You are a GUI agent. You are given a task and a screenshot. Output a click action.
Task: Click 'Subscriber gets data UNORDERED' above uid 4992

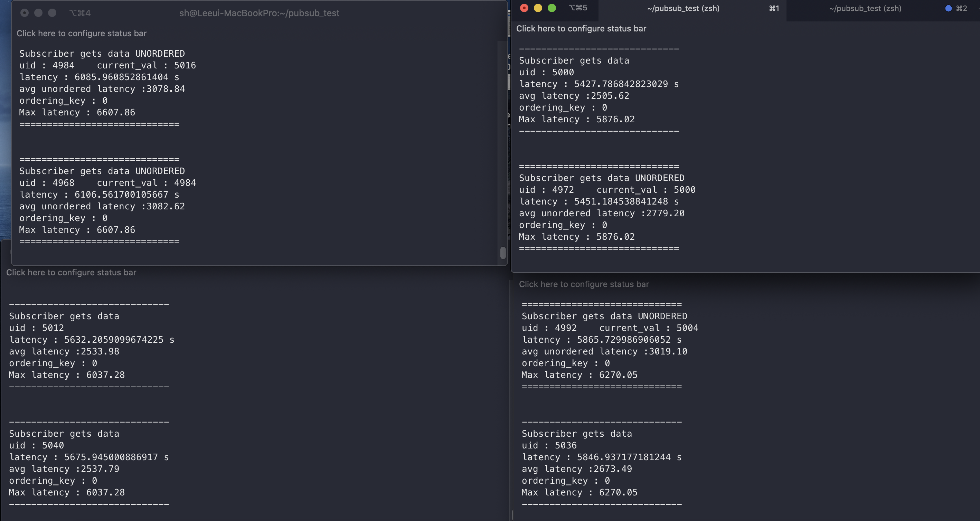604,316
